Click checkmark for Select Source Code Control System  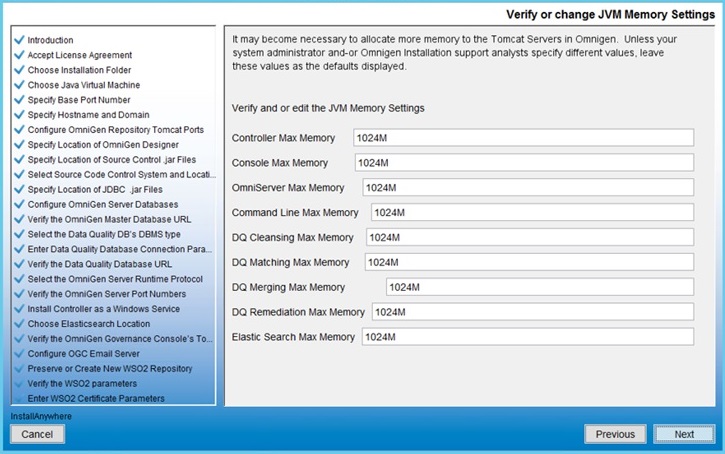tap(19, 174)
